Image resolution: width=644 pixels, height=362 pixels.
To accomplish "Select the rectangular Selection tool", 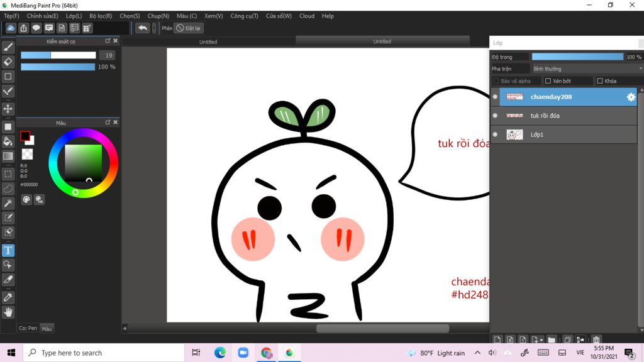I will pos(8,174).
